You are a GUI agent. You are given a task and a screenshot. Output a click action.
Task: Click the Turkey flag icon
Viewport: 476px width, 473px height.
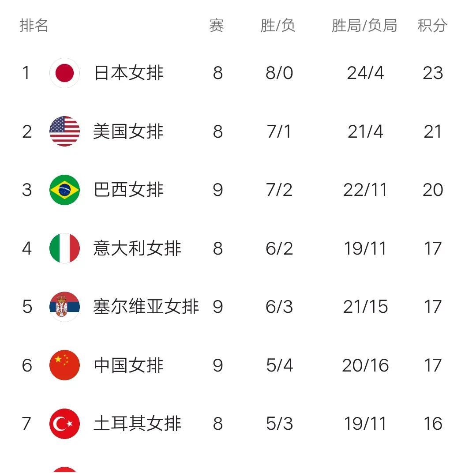65,424
